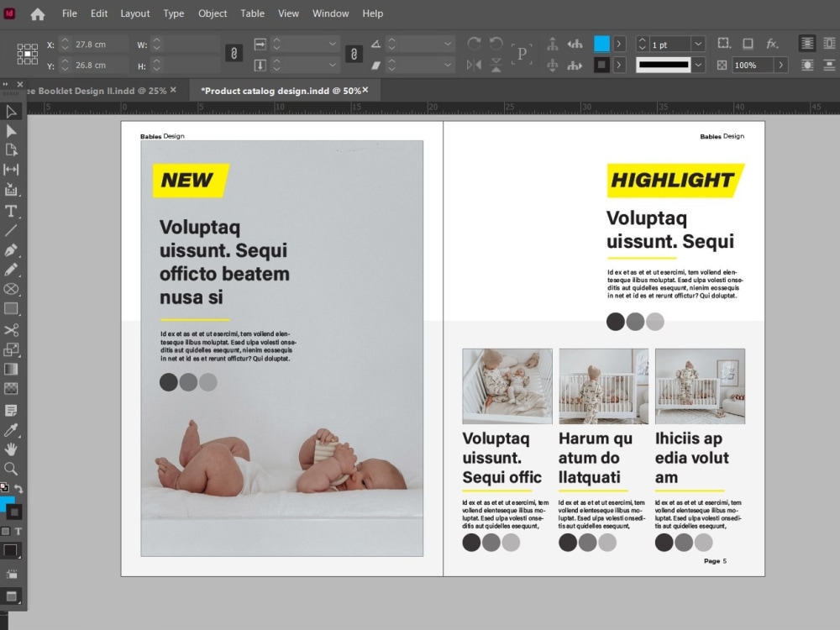The image size is (840, 630).
Task: Click the drop shadow icon
Action: (748, 44)
